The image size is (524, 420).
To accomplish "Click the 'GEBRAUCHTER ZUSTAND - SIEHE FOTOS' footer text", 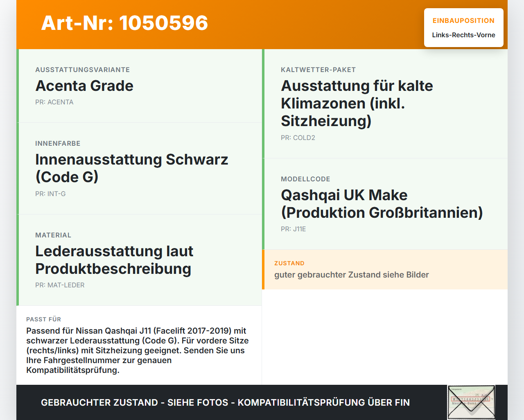I will [x=225, y=402].
